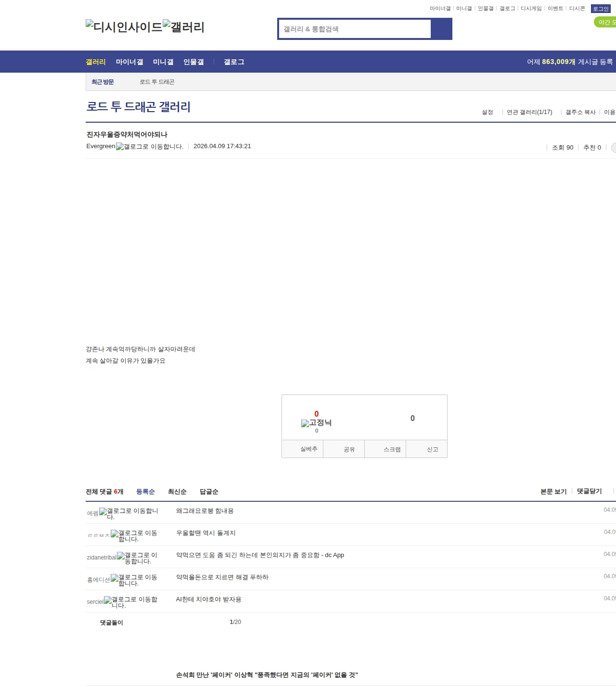
Task: Report the post using 신고 button
Action: [432, 449]
